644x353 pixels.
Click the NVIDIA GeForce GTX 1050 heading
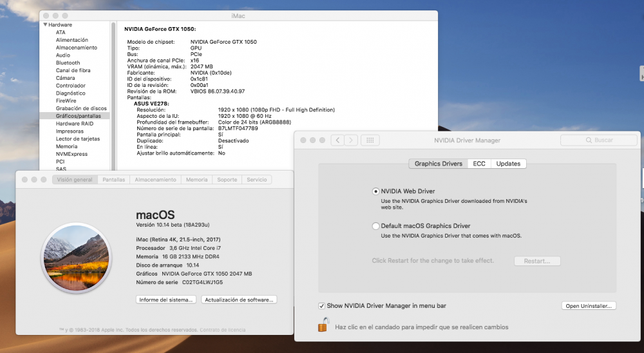tap(160, 29)
